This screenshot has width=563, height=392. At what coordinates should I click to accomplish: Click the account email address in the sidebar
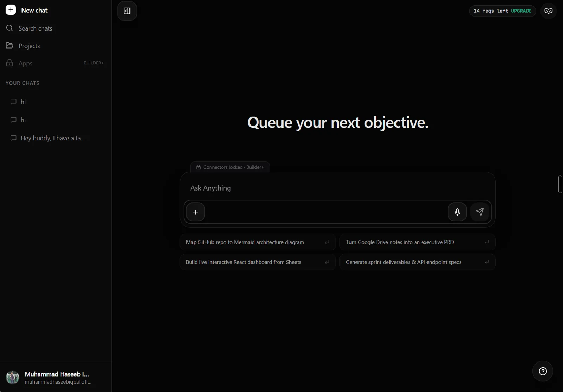coord(58,382)
